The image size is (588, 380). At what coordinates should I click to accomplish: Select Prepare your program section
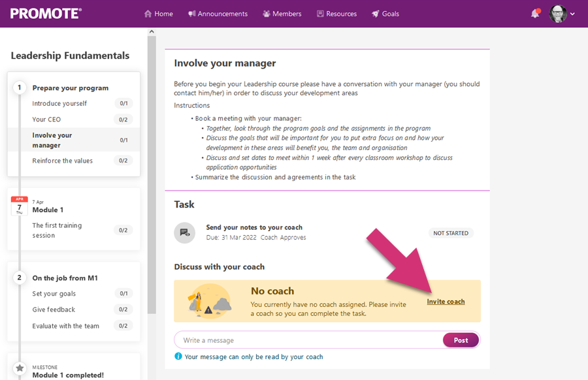coord(70,88)
